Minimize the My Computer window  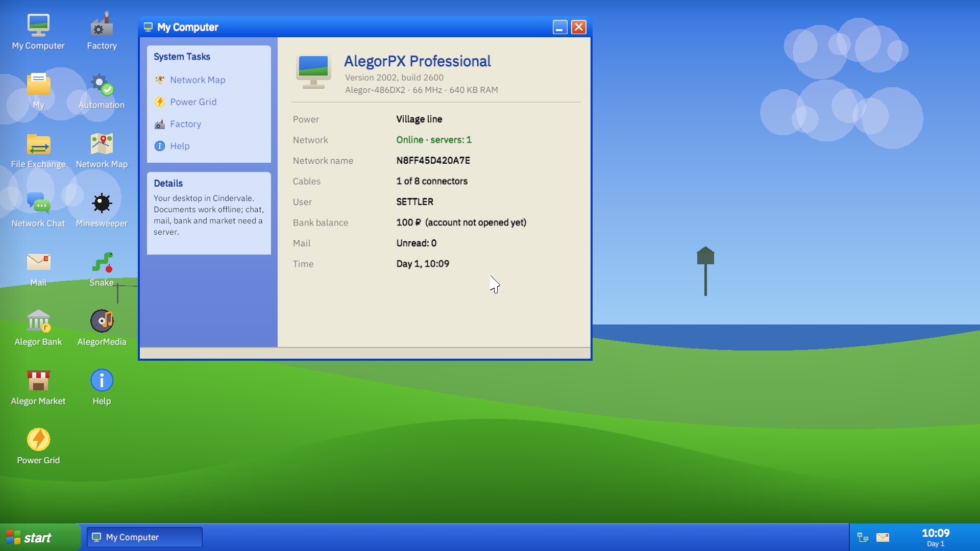click(x=560, y=27)
